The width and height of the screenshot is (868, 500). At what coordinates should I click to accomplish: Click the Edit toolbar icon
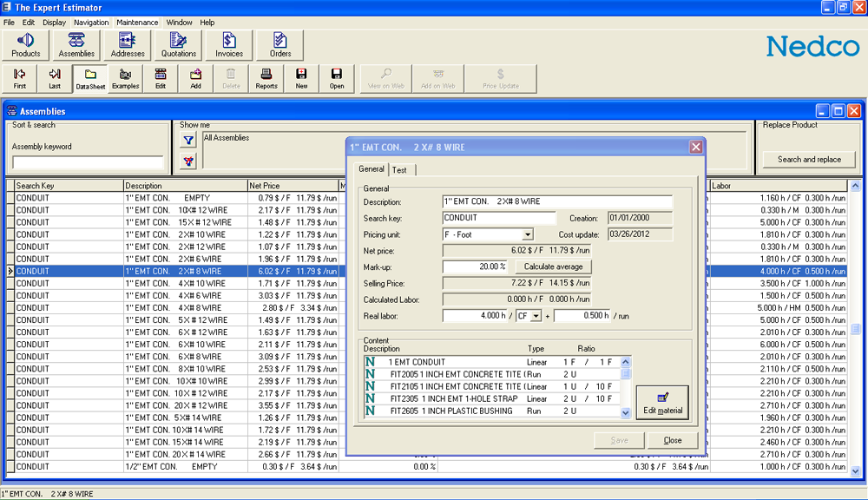[x=161, y=79]
